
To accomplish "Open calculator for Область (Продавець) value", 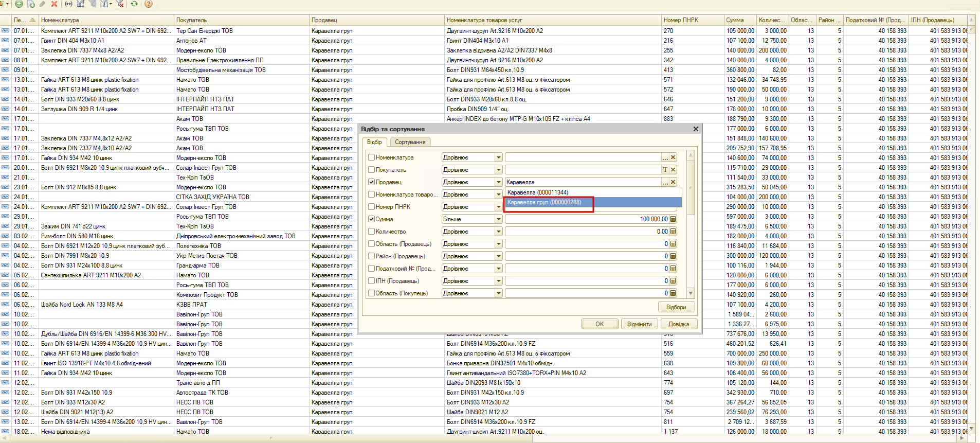I will (x=673, y=244).
